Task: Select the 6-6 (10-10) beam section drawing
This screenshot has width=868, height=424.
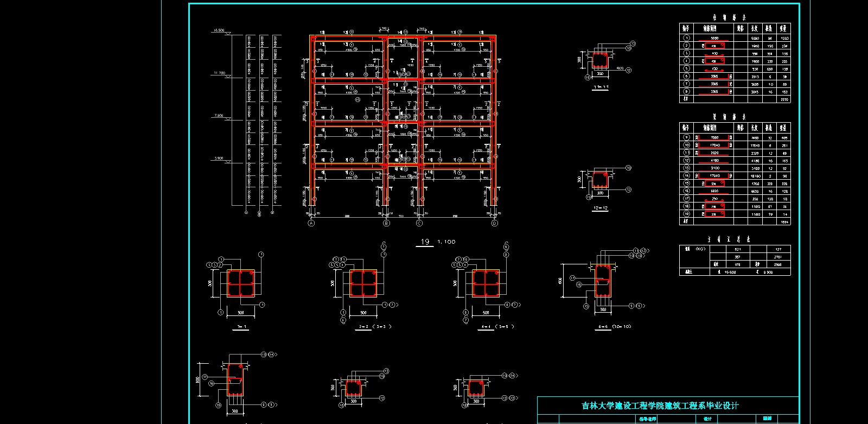Action: point(603,281)
